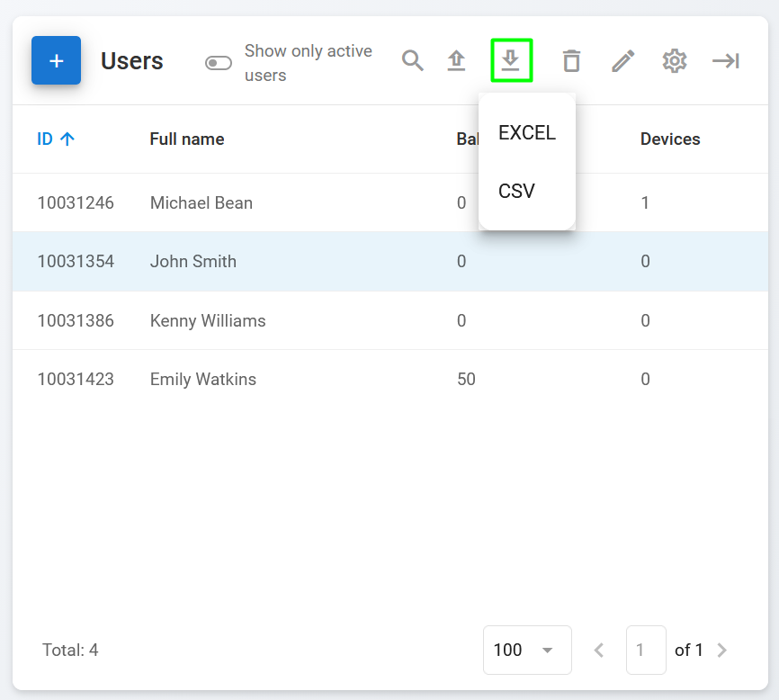Screen dimensions: 779x700
Task: Click the pencil edit icon
Action: pos(623,61)
